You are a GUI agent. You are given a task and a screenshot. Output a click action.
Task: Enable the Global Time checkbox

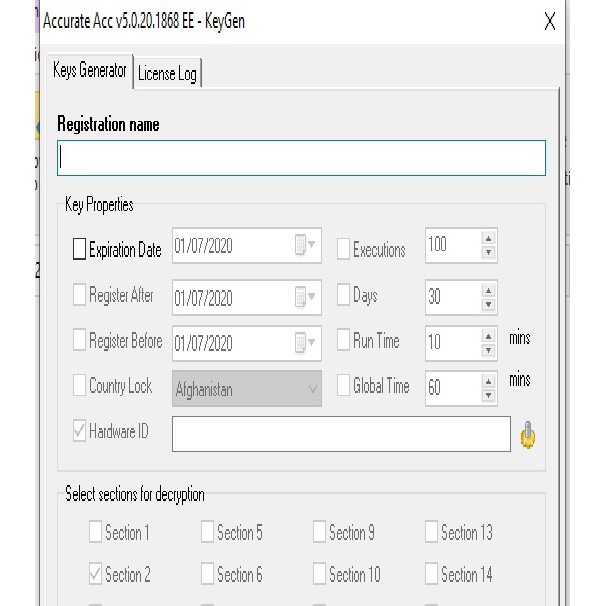(343, 385)
